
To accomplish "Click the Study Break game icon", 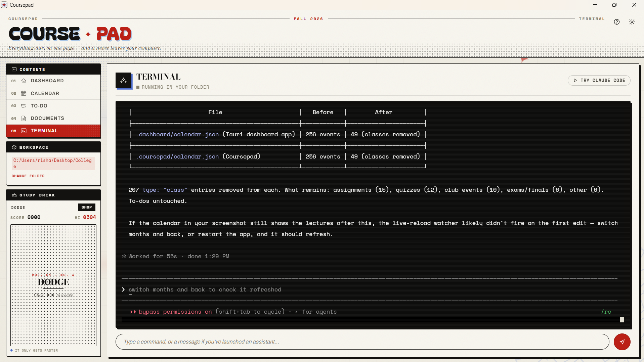I will pyautogui.click(x=14, y=195).
